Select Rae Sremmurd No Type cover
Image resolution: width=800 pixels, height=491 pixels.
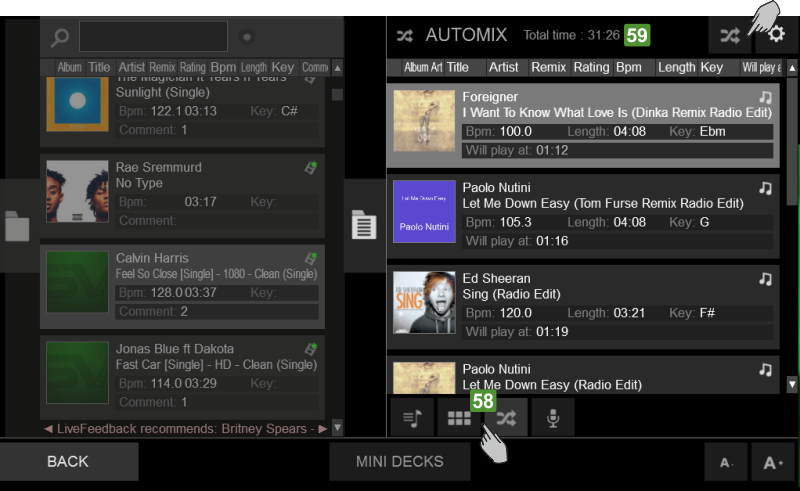pos(78,191)
